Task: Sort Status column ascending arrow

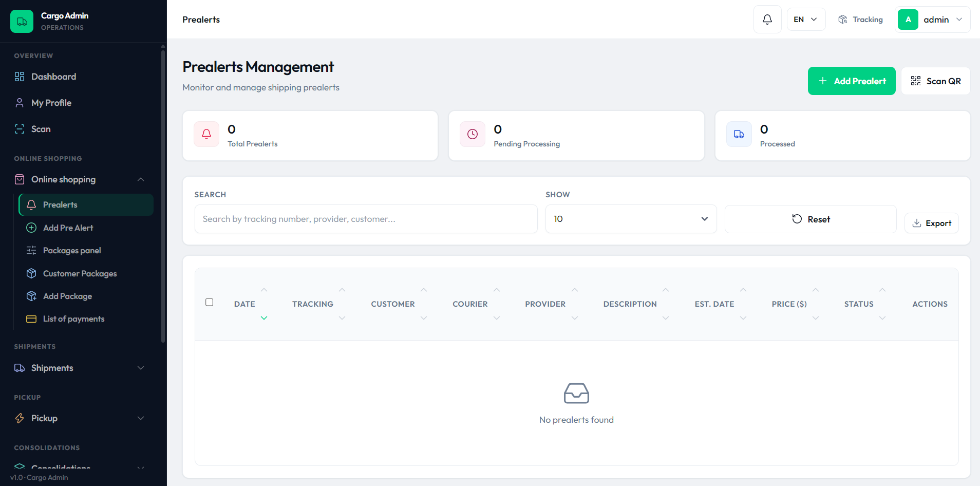Action: point(882,290)
